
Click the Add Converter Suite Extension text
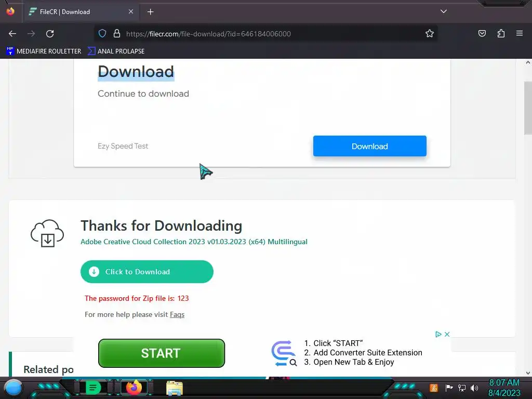(368, 353)
